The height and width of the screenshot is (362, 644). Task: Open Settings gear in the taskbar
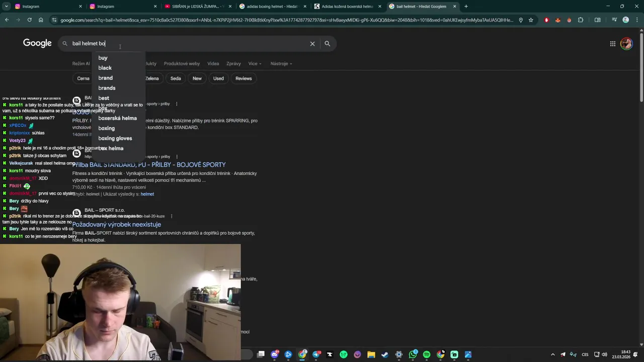point(399,354)
